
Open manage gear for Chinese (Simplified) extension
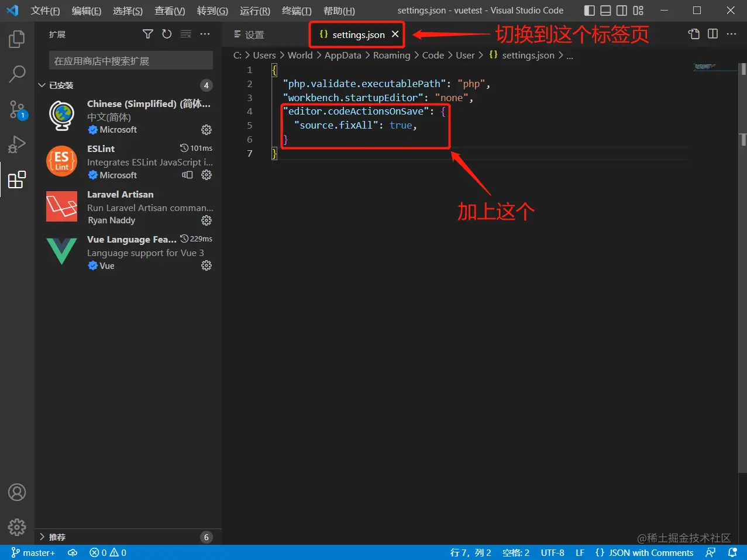[206, 130]
